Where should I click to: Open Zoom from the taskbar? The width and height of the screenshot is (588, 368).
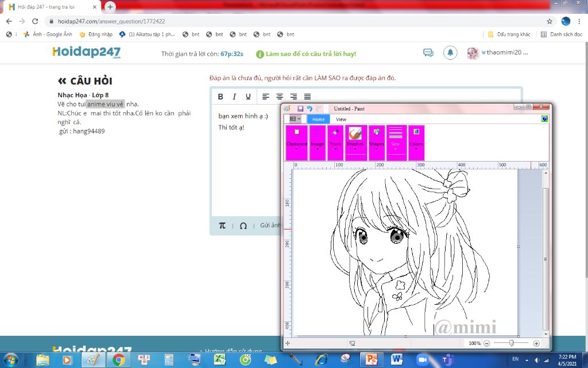[422, 360]
